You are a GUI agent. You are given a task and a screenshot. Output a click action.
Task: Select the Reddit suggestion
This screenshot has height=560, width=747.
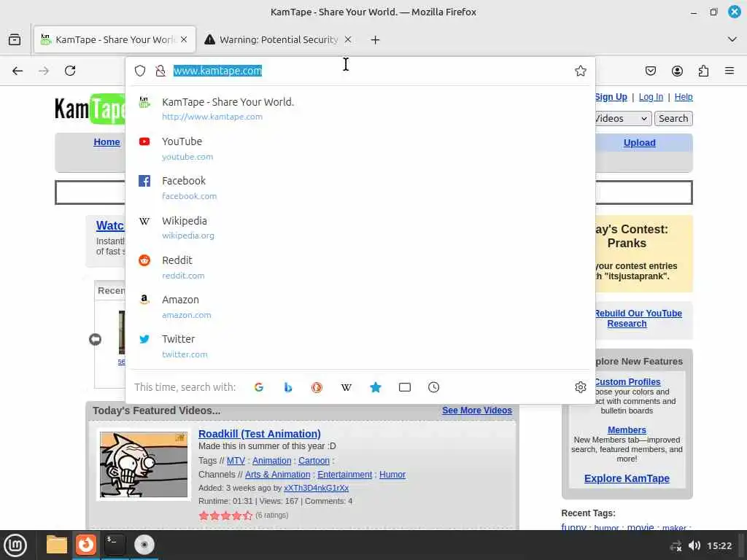point(360,267)
